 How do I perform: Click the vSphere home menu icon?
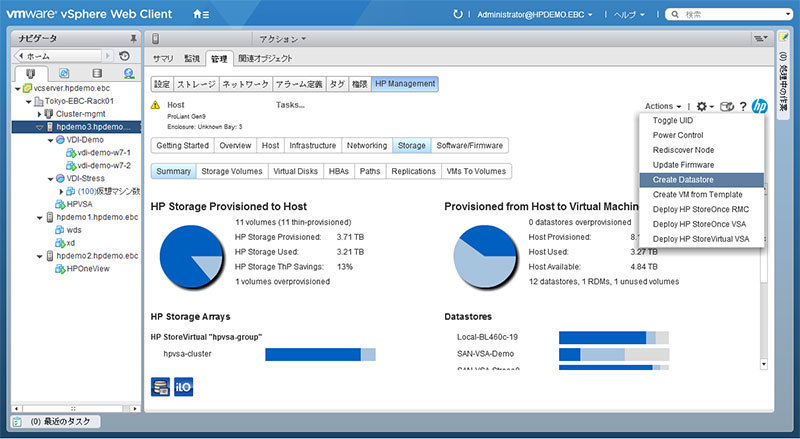tap(201, 14)
